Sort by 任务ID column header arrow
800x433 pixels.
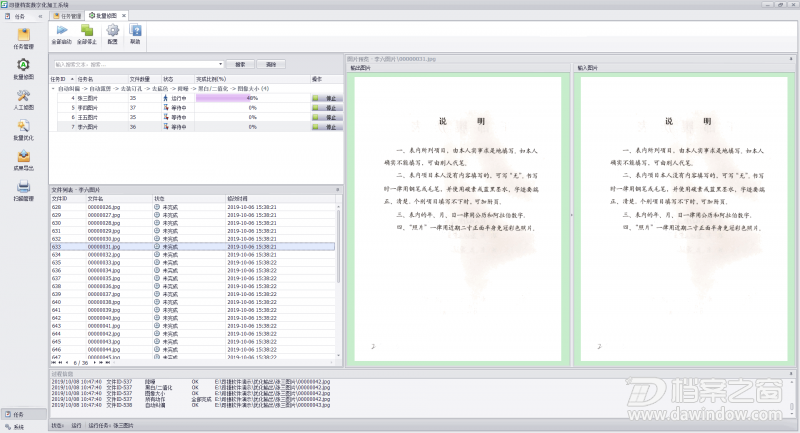[72, 79]
